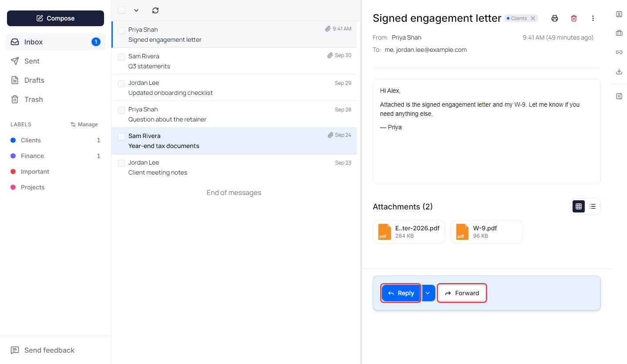Refresh the message list

pyautogui.click(x=155, y=10)
